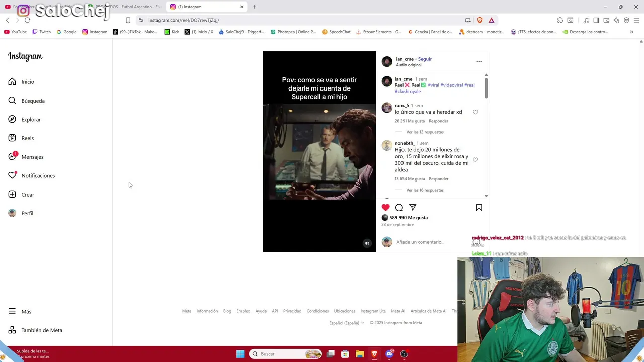This screenshot has height=362, width=644.
Task: Open Perfil from sidebar
Action: click(x=21, y=213)
